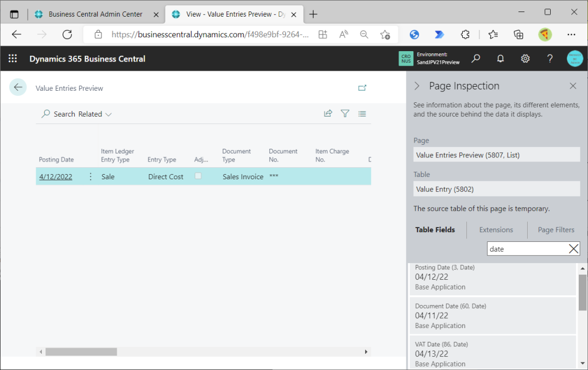Open the 4/12/2022 posting date link
This screenshot has height=370, width=588.
(56, 176)
